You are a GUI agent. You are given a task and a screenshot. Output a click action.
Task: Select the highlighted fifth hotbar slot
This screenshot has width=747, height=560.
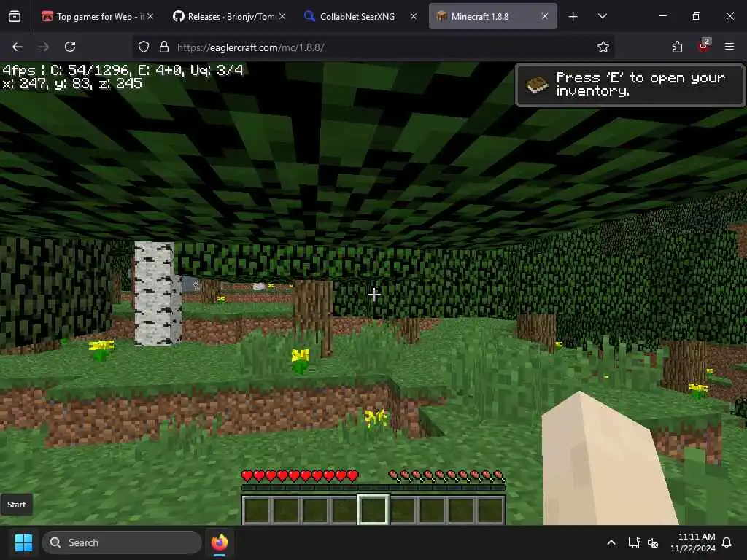[373, 510]
